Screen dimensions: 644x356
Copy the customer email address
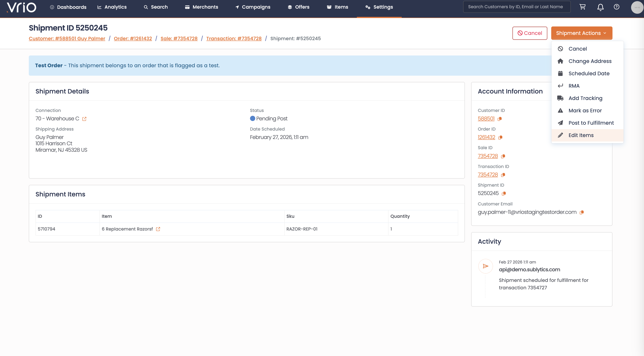582,212
